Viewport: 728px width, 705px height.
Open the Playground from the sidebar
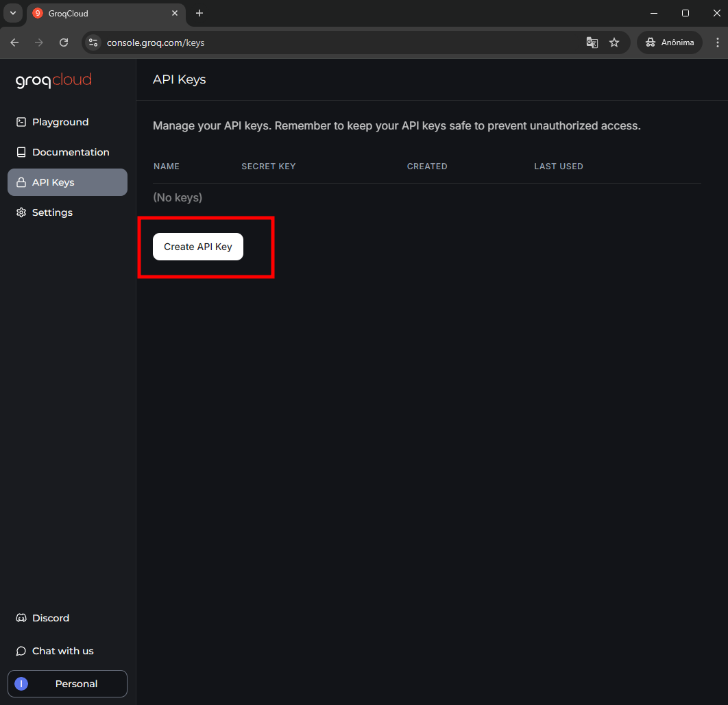(x=60, y=121)
